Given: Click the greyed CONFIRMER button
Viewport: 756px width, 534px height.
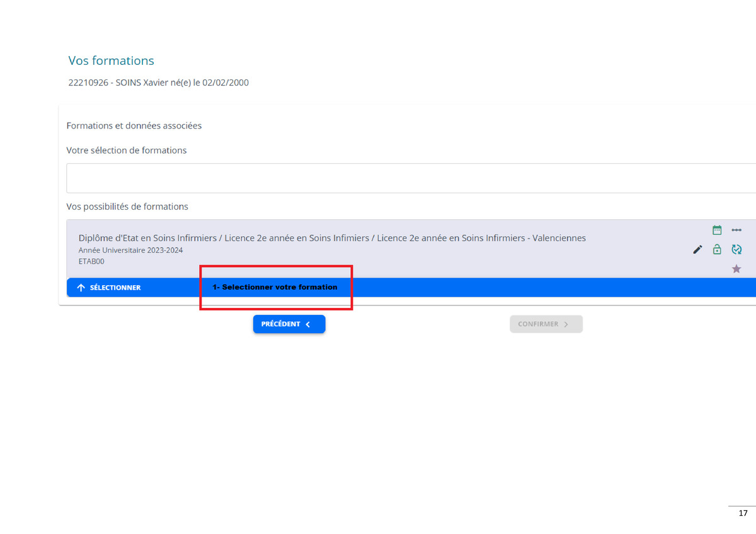Looking at the screenshot, I should [x=546, y=324].
